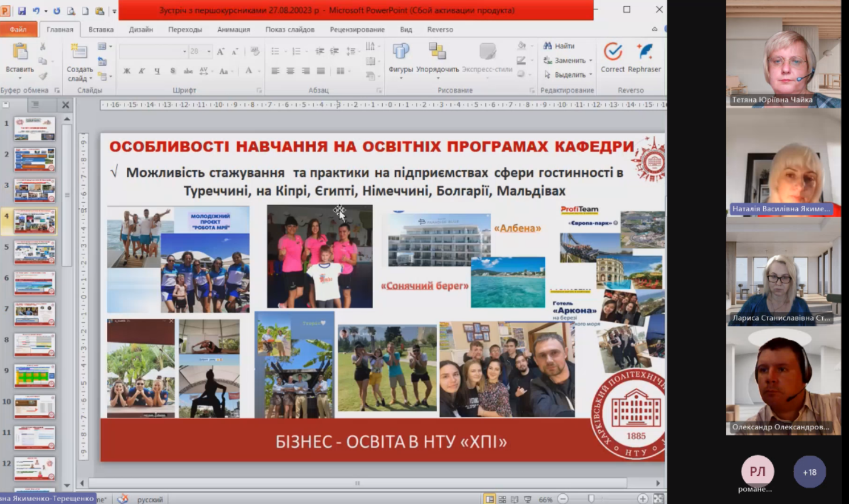Open the Rephraser tool
Image resolution: width=849 pixels, height=504 pixels.
[x=644, y=52]
